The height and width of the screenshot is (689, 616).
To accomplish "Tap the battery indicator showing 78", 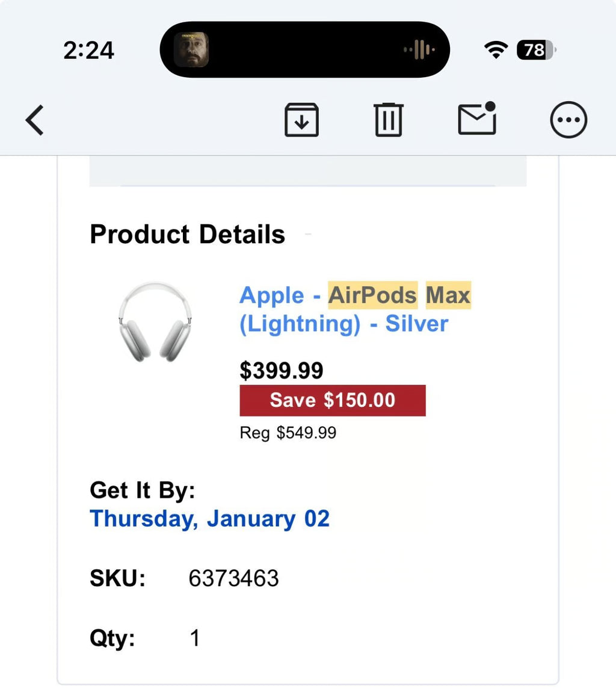I will (532, 51).
